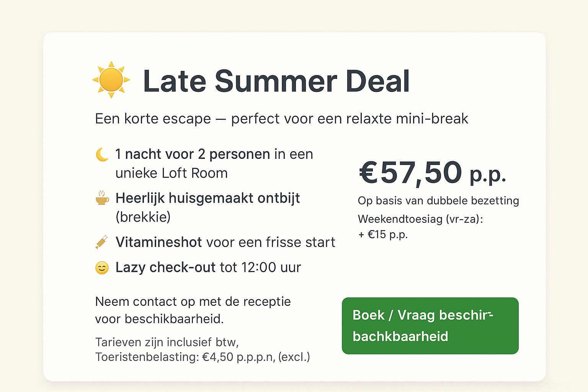Click the 'Op basis van dubbele bezetting' note
The width and height of the screenshot is (588, 392).
tap(438, 201)
